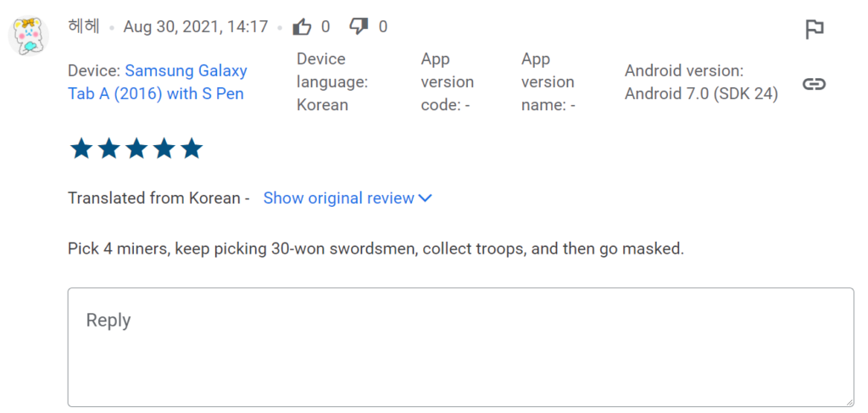Click the second rating star
Image resolution: width=868 pixels, height=413 pixels.
(109, 149)
